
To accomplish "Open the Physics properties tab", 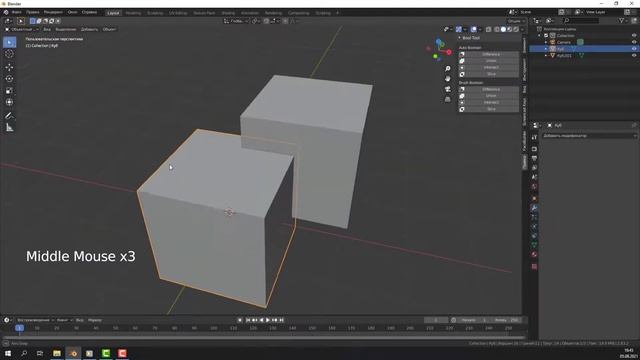I will [x=534, y=227].
